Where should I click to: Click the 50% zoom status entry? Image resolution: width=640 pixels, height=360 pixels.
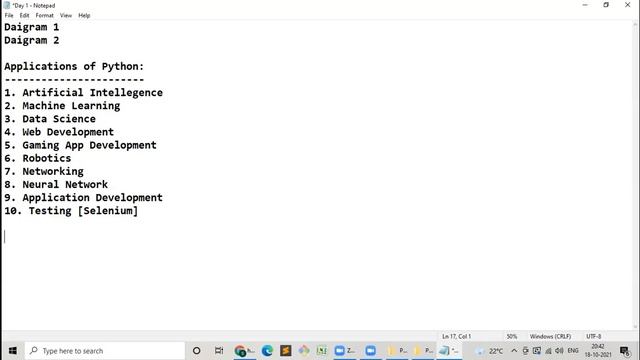pyautogui.click(x=512, y=336)
